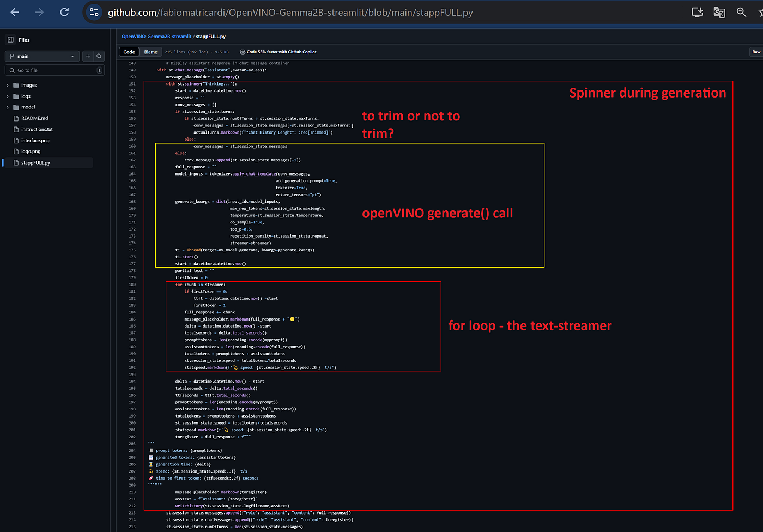This screenshot has height=532, width=763.
Task: Select stappFULL.py in the file tree
Action: 35,163
